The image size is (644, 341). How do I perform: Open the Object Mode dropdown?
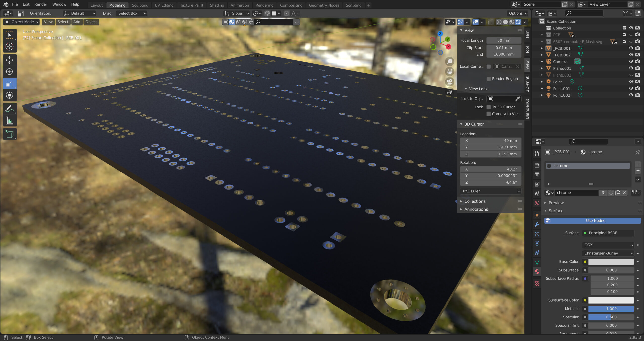[21, 22]
